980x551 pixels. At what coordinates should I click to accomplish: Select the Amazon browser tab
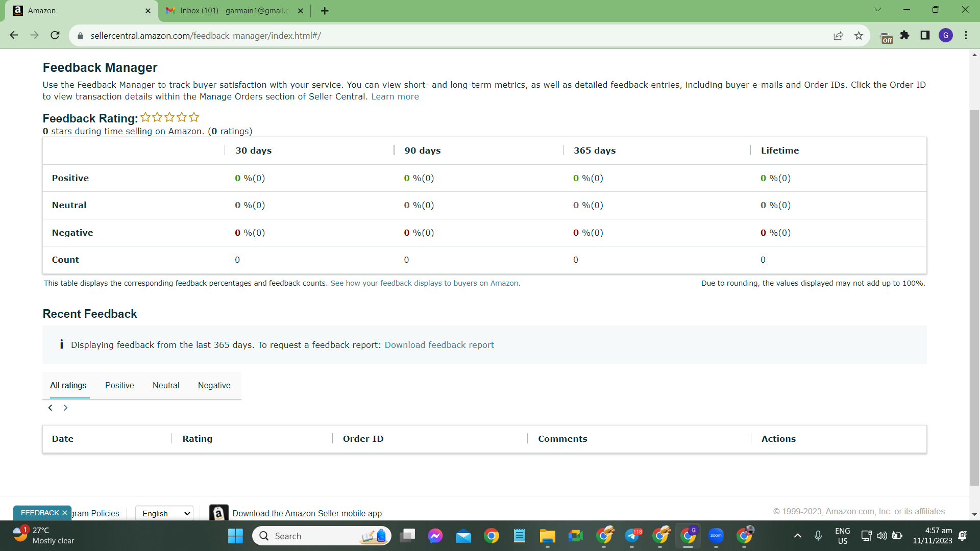(82, 11)
